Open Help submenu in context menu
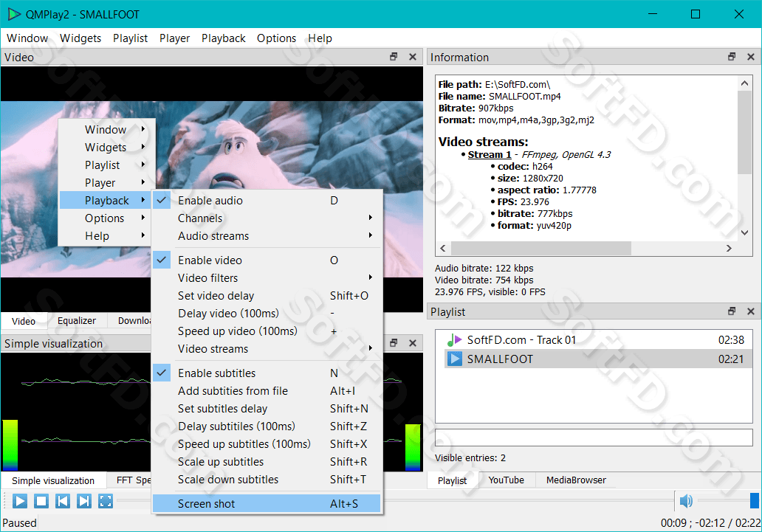Image resolution: width=762 pixels, height=532 pixels. [106, 235]
